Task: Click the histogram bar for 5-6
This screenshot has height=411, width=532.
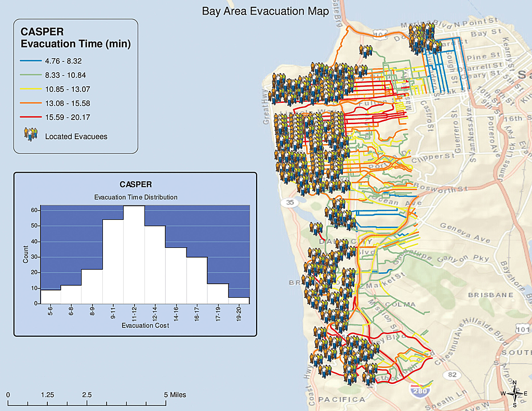Action: (50, 297)
